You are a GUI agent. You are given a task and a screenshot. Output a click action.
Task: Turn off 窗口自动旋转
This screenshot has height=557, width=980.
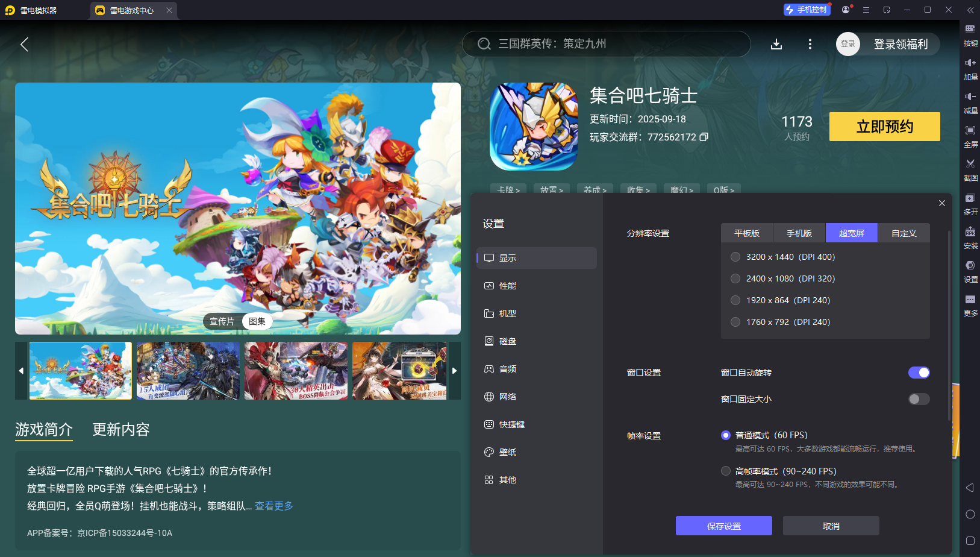point(918,373)
